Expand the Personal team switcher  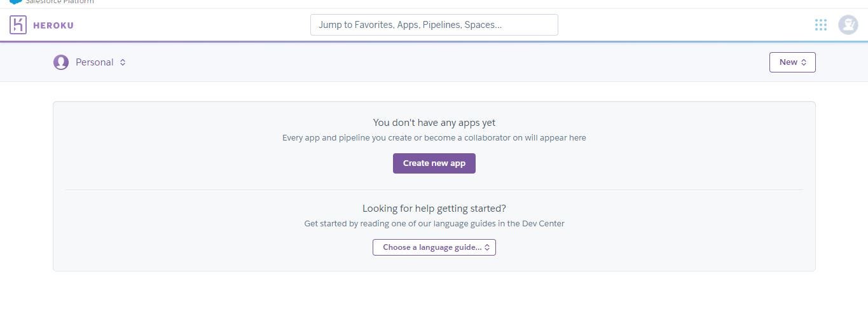tap(94, 62)
